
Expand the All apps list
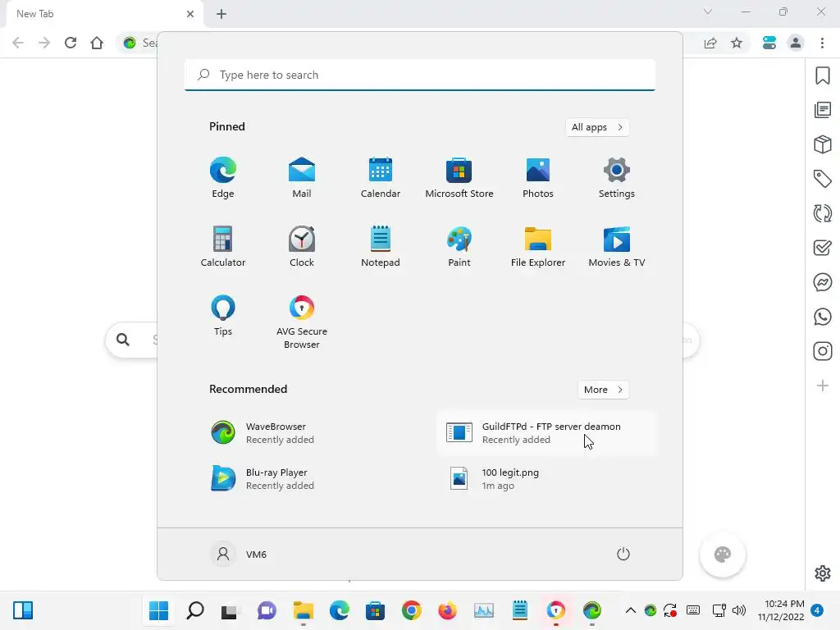pyautogui.click(x=597, y=127)
